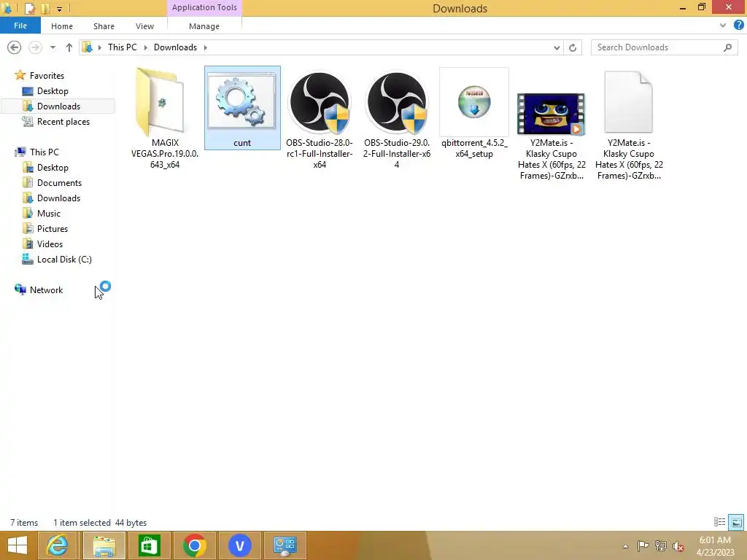The image size is (747, 560).
Task: Switch to the Home ribbon tab
Action: pos(62,26)
